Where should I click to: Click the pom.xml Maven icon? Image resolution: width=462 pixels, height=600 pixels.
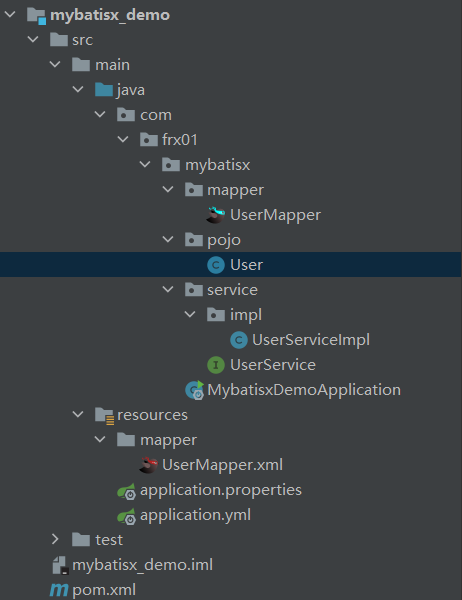click(59, 590)
